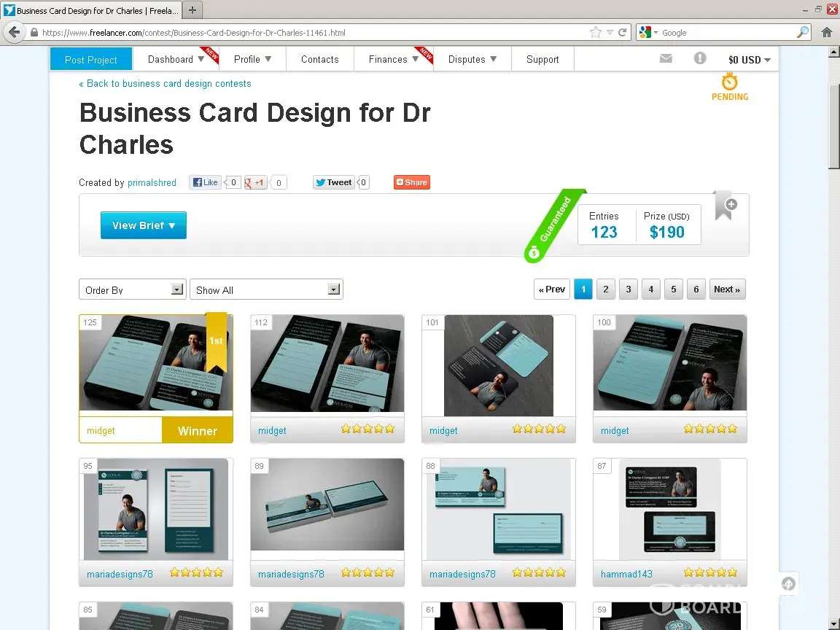Viewport: 840px width, 630px height.
Task: Expand the Dashboard menu
Action: point(176,59)
